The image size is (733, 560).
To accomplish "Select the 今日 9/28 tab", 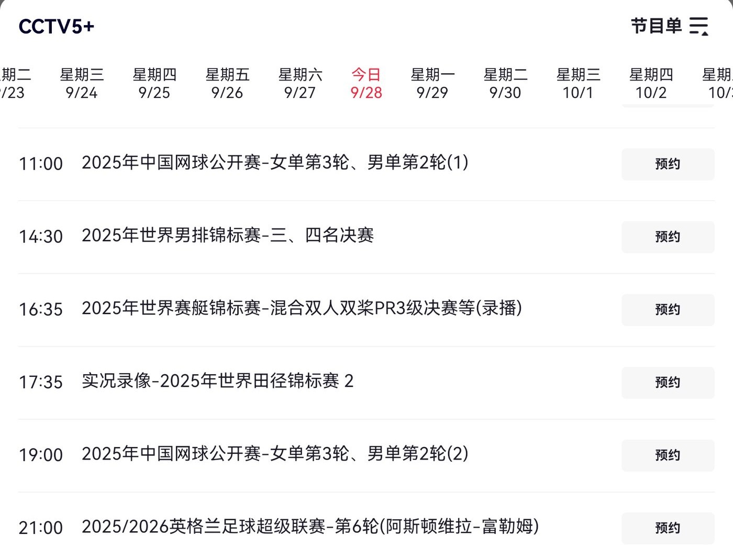I will [366, 84].
